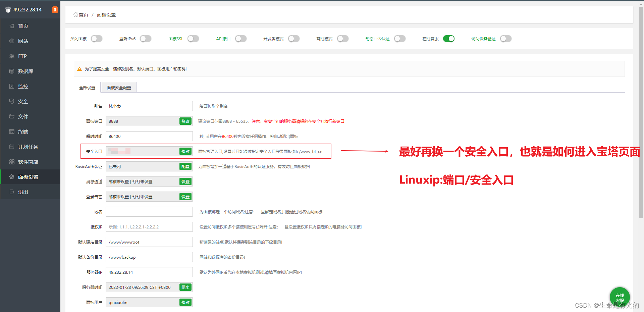Click the folder icon for 文件

(x=12, y=116)
